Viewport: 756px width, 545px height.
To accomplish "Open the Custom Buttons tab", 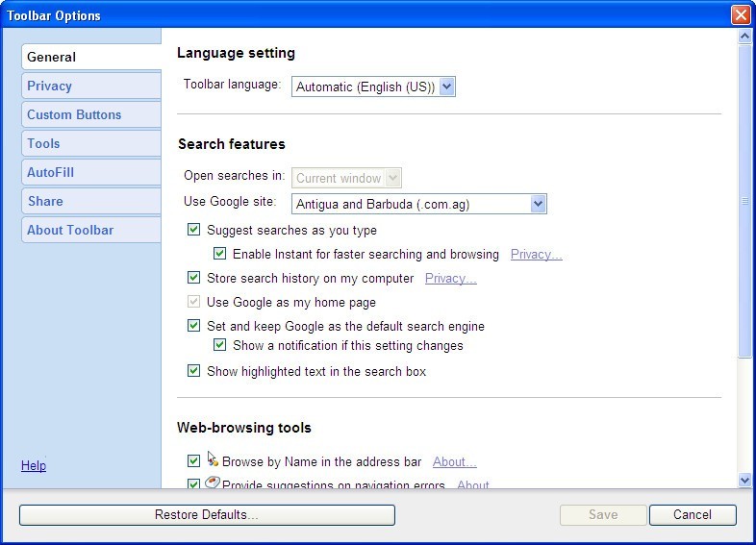I will tap(74, 114).
